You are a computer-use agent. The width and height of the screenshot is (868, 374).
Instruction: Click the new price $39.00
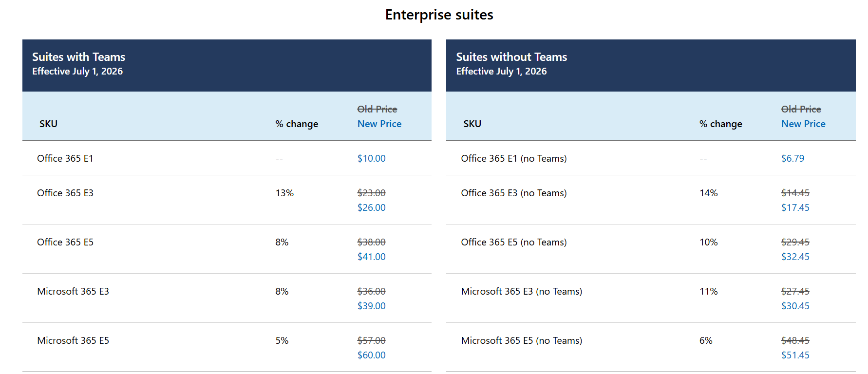tap(371, 306)
